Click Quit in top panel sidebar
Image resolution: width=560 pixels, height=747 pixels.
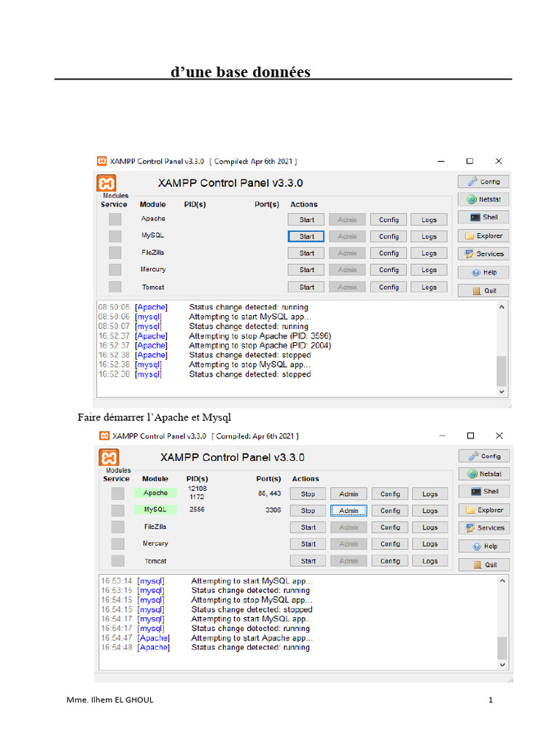coord(483,290)
